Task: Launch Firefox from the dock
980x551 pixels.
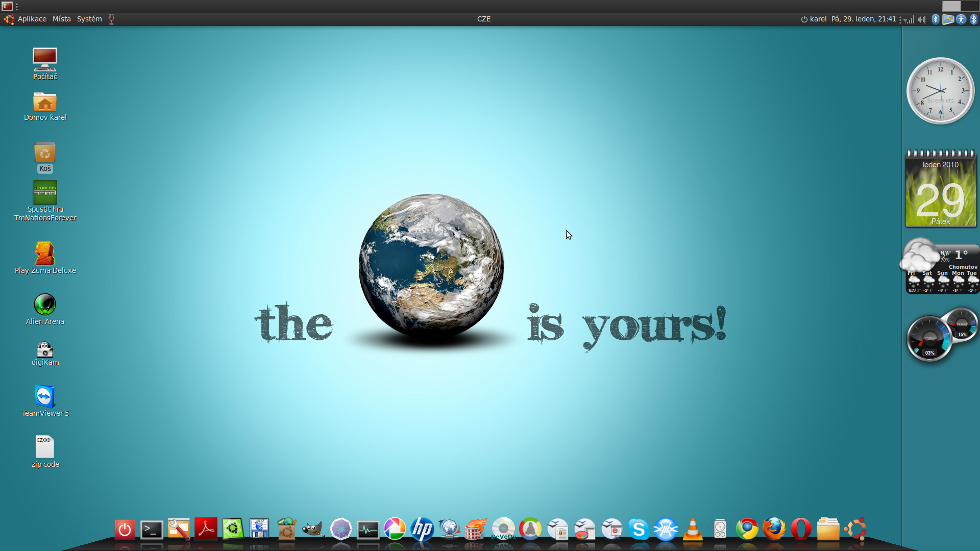Action: click(x=774, y=529)
